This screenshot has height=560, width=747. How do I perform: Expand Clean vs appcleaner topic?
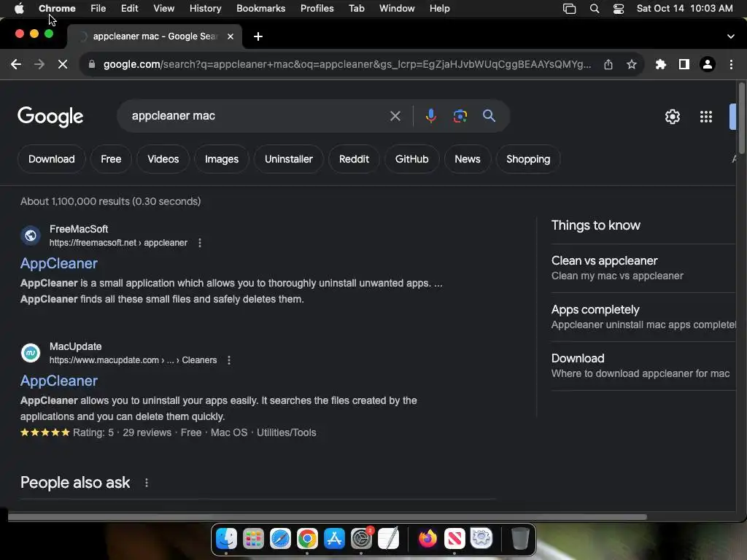coord(643,268)
